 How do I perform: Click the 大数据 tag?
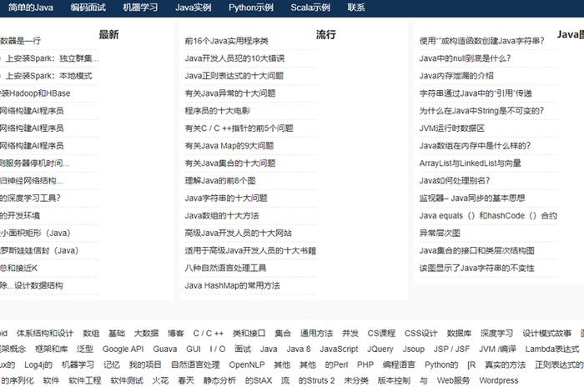(146, 334)
